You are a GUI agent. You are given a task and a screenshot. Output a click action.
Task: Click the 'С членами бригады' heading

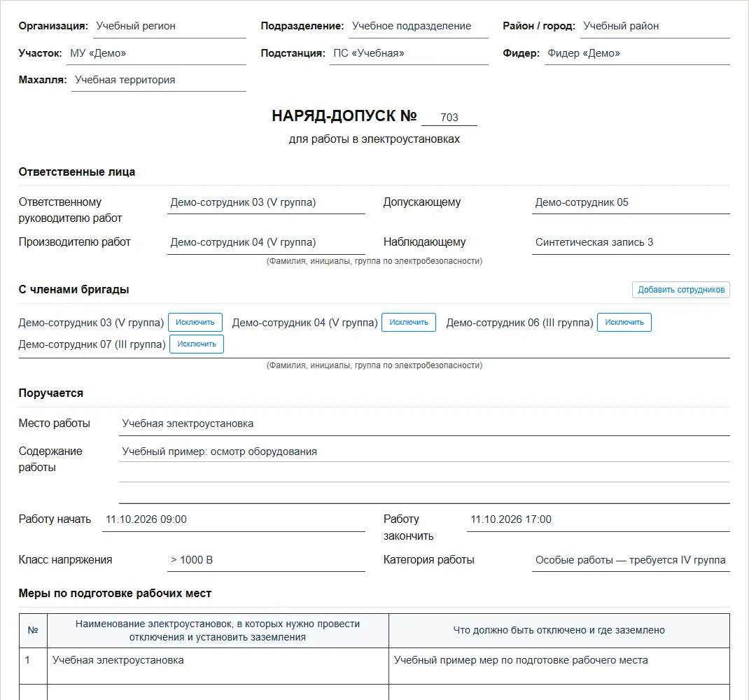[74, 290]
